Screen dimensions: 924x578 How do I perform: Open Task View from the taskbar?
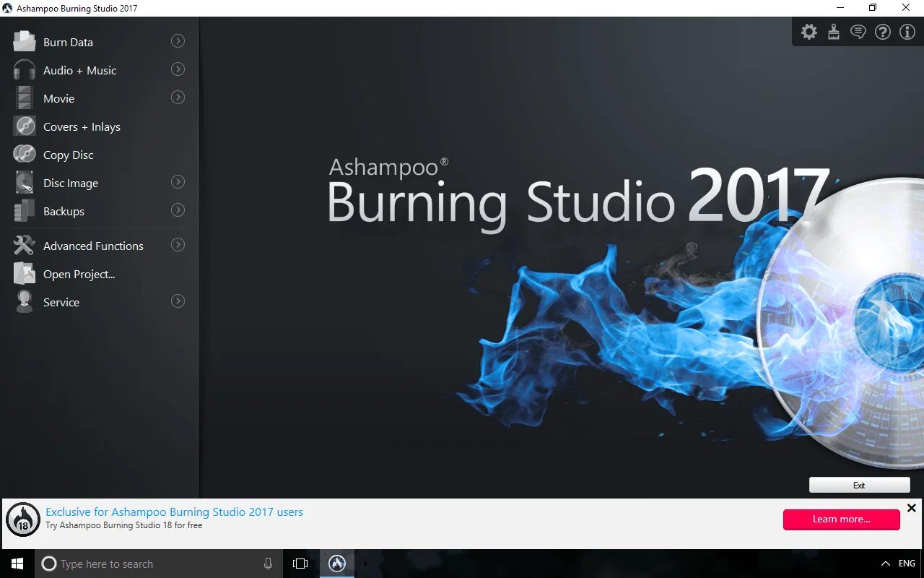(300, 564)
